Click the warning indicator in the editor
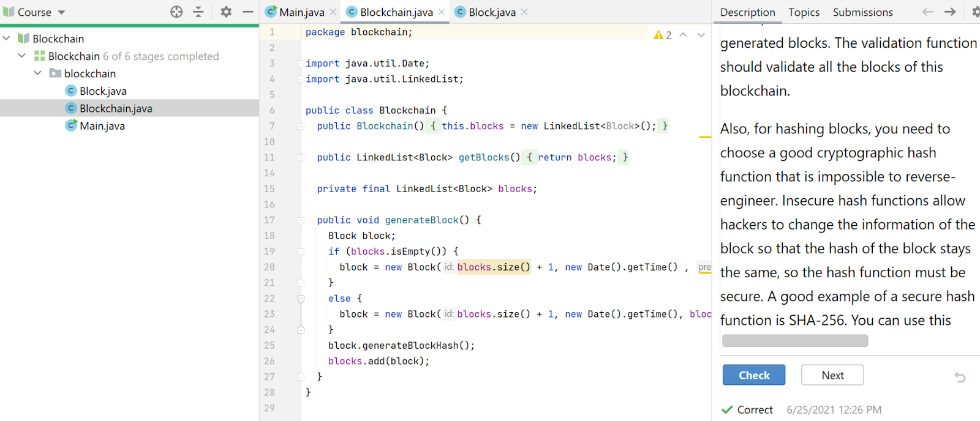The width and height of the screenshot is (980, 421). (661, 35)
